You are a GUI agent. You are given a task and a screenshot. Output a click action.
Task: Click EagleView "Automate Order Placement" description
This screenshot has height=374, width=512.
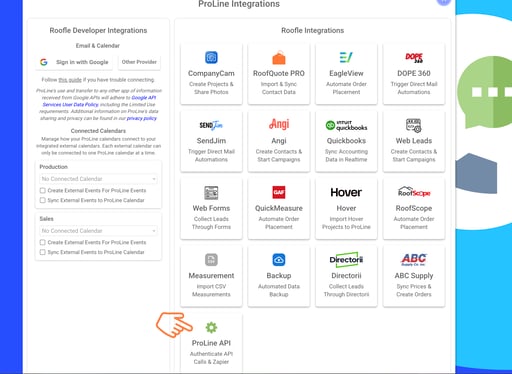[346, 88]
